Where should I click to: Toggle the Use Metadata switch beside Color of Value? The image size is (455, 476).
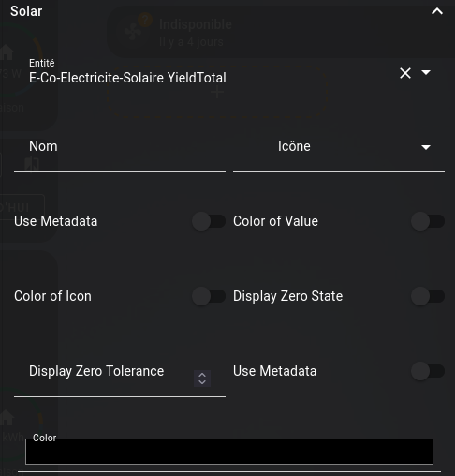209,221
